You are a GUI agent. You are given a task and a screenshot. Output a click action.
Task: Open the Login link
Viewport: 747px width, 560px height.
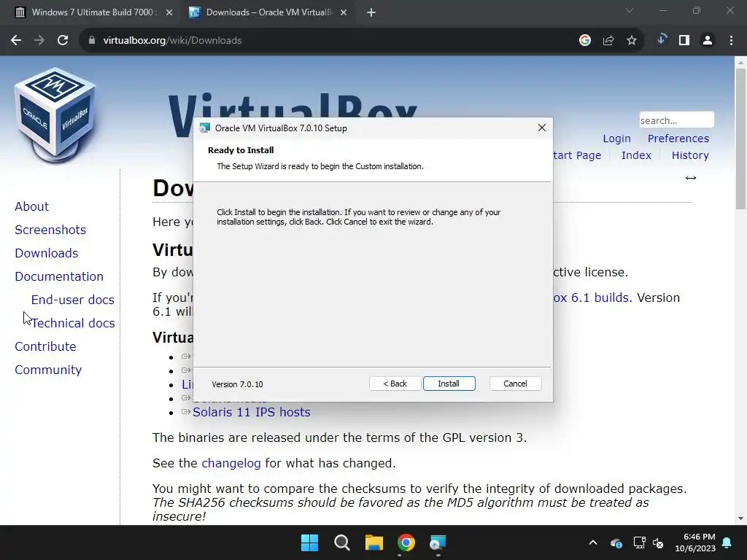click(x=616, y=139)
